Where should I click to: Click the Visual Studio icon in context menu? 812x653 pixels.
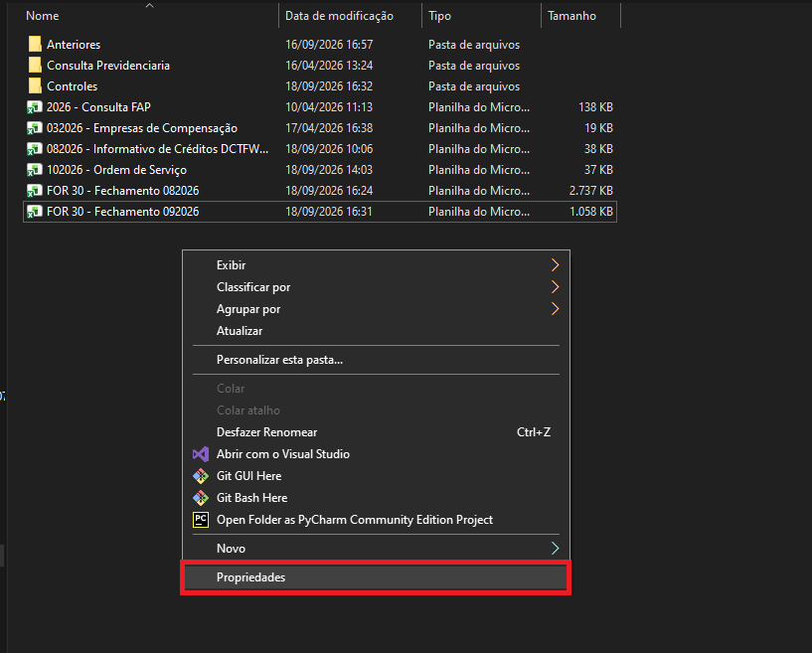(x=201, y=454)
